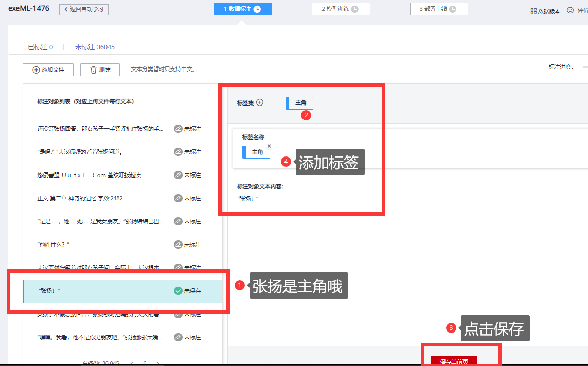Click the clock icon in 部署上线 step
The height and width of the screenshot is (366, 588).
tap(453, 9)
